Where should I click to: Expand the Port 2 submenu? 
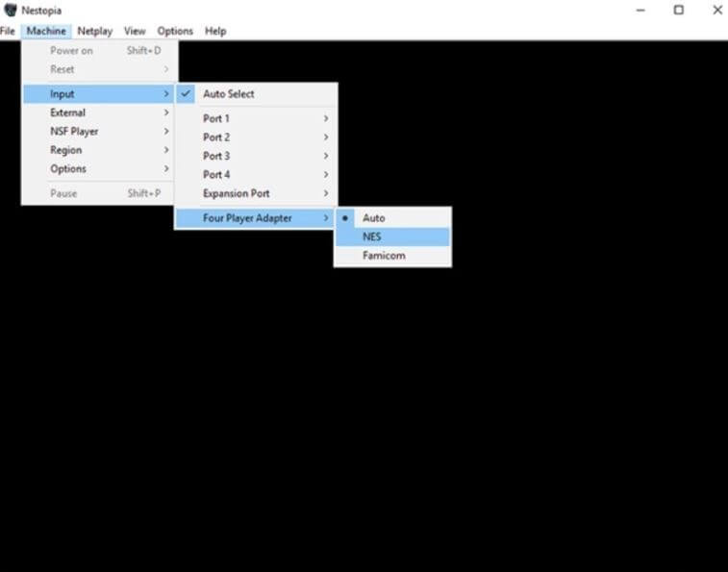click(x=256, y=137)
